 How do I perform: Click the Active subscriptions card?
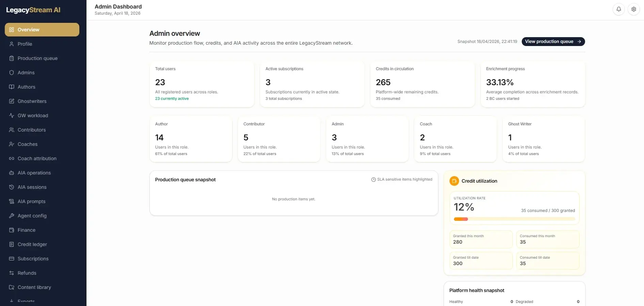(x=312, y=84)
